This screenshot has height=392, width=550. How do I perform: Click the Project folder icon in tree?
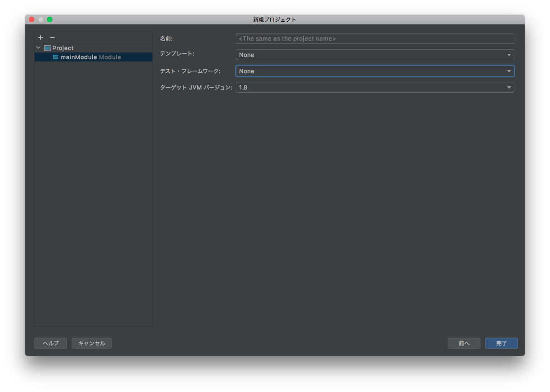coord(47,48)
